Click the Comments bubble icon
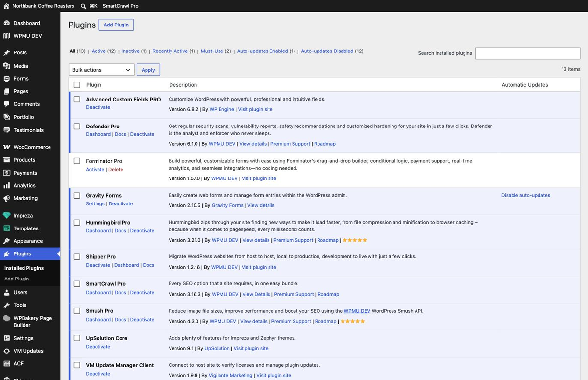The width and height of the screenshot is (588, 380). [x=6, y=104]
